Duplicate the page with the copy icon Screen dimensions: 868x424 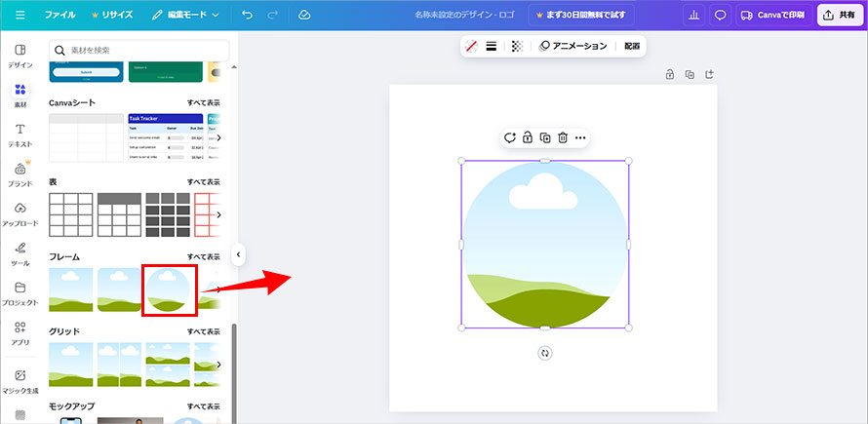[x=690, y=74]
